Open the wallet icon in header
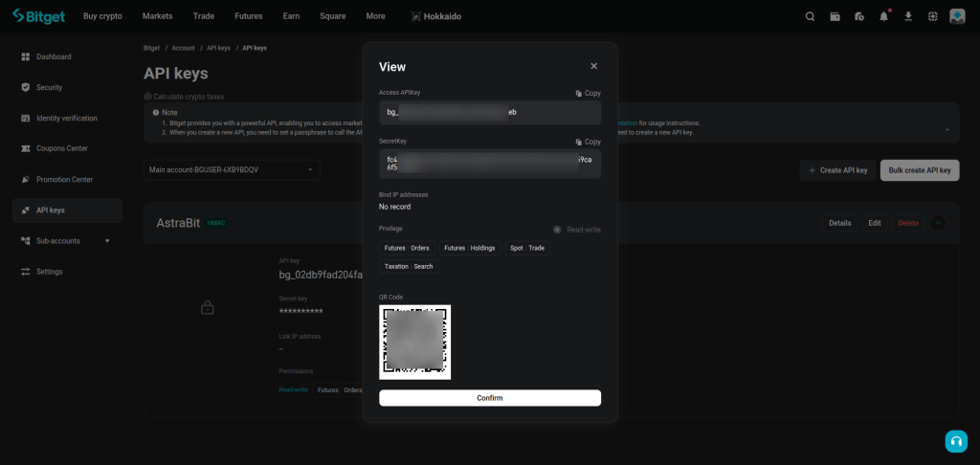The image size is (980, 465). [835, 16]
